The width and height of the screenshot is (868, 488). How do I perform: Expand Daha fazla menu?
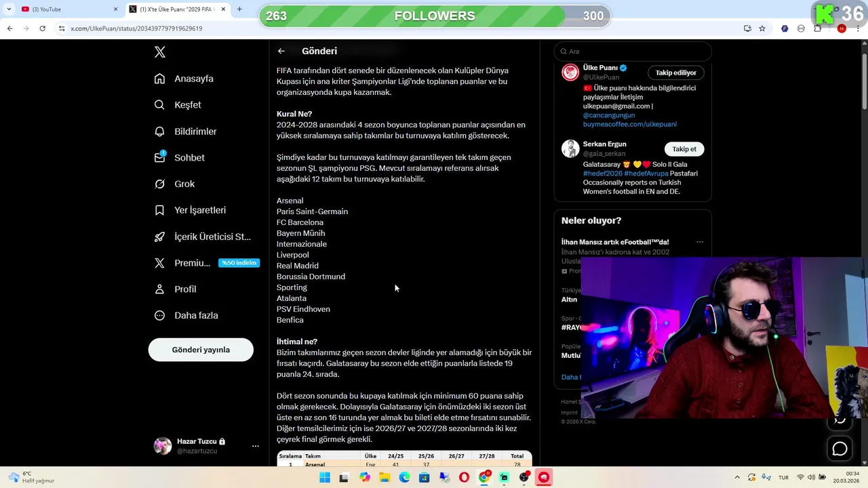[186, 315]
